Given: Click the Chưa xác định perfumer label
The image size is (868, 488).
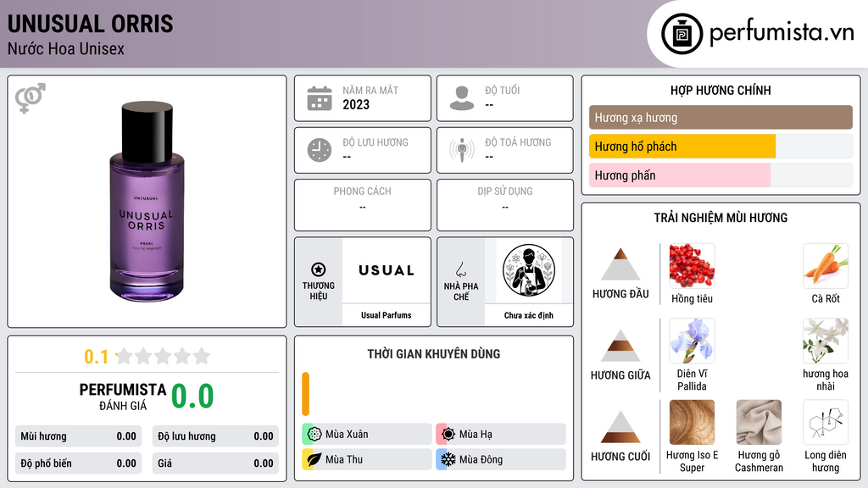Looking at the screenshot, I should [529, 315].
